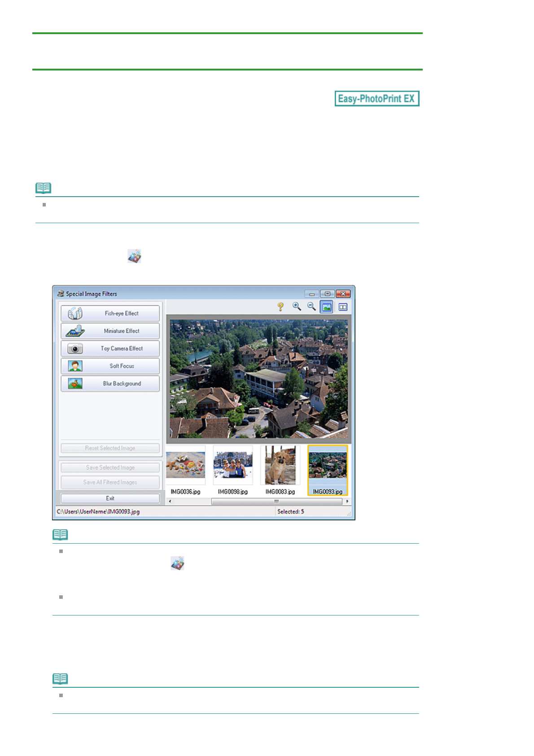Select the Soft Focus filter
The image size is (534, 756).
(110, 366)
